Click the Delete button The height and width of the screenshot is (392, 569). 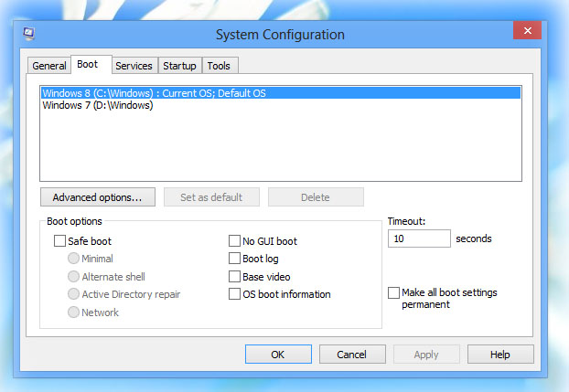(x=316, y=196)
